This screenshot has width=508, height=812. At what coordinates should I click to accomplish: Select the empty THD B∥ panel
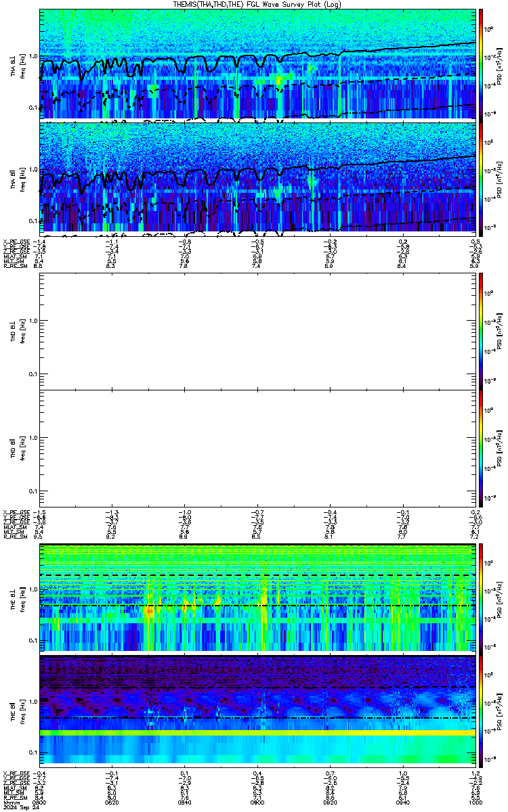point(257,448)
